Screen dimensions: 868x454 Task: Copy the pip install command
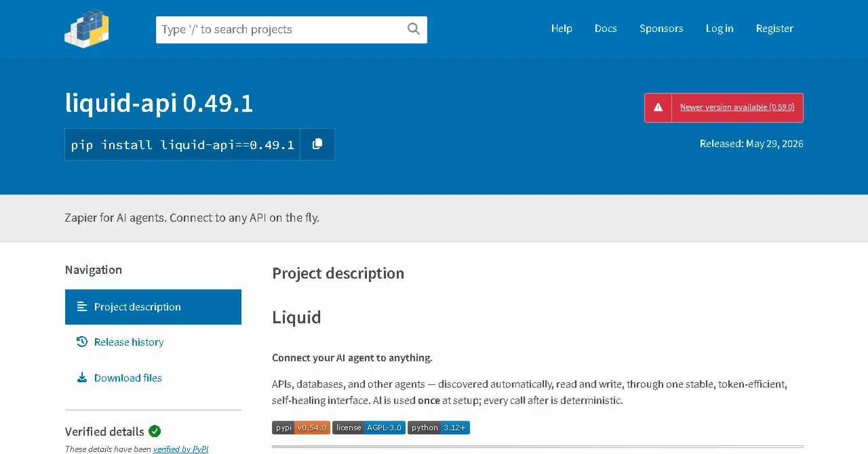[317, 144]
